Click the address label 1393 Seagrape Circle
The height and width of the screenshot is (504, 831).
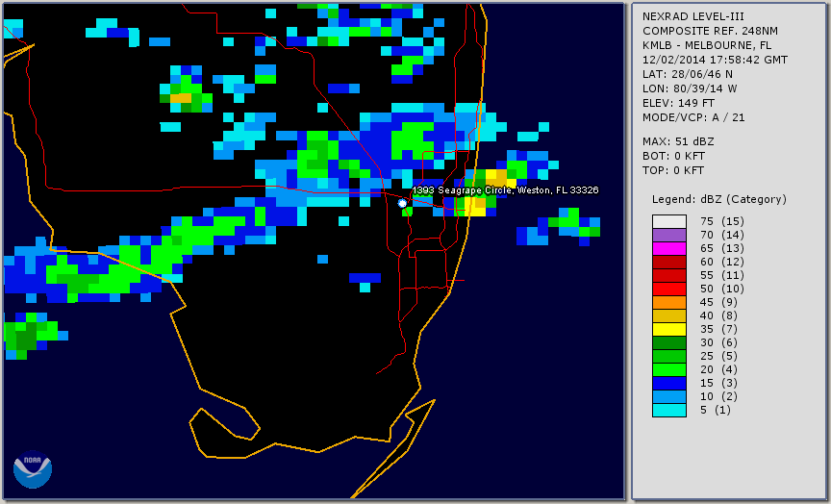(505, 190)
